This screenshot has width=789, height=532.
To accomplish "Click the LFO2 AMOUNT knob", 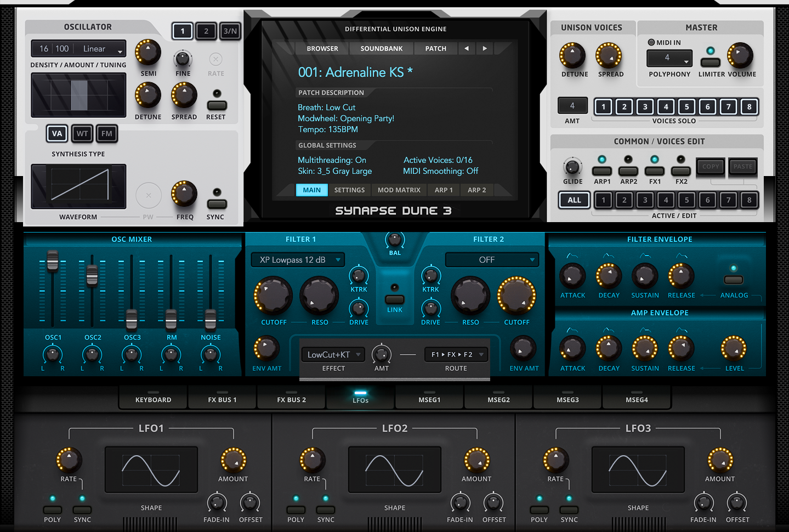I will pos(477,460).
